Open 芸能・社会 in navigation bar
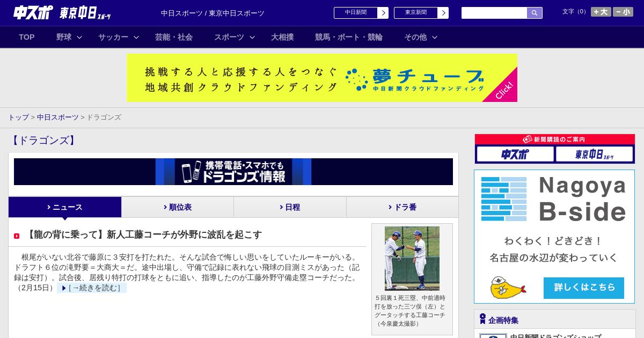This screenshot has width=644, height=338. coord(174,37)
